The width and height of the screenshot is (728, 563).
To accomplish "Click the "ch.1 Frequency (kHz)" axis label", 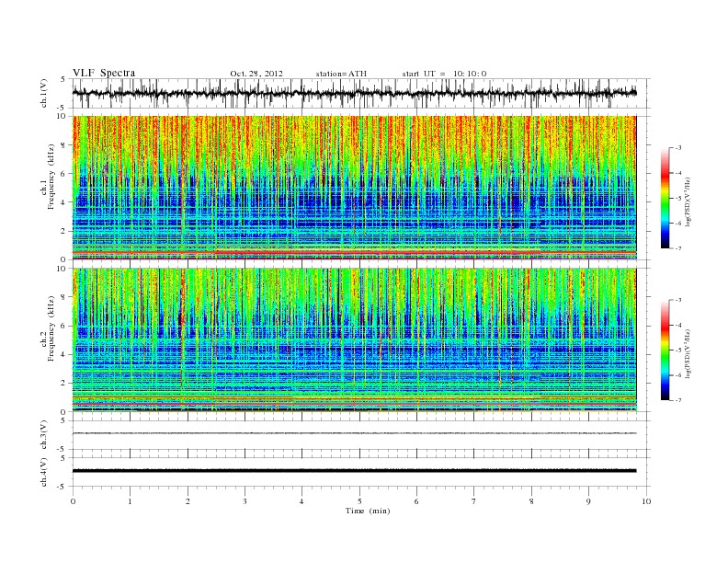I will click(x=48, y=177).
